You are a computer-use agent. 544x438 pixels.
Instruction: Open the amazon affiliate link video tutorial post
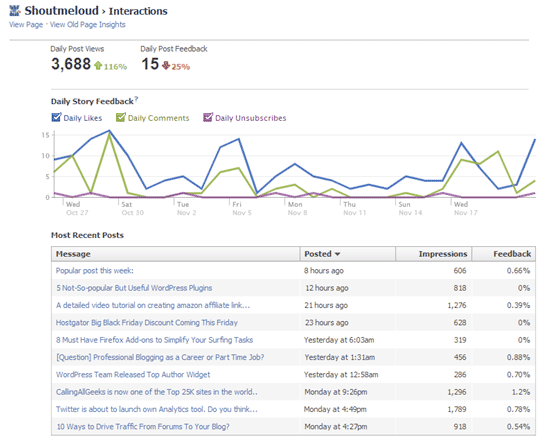[x=153, y=305]
